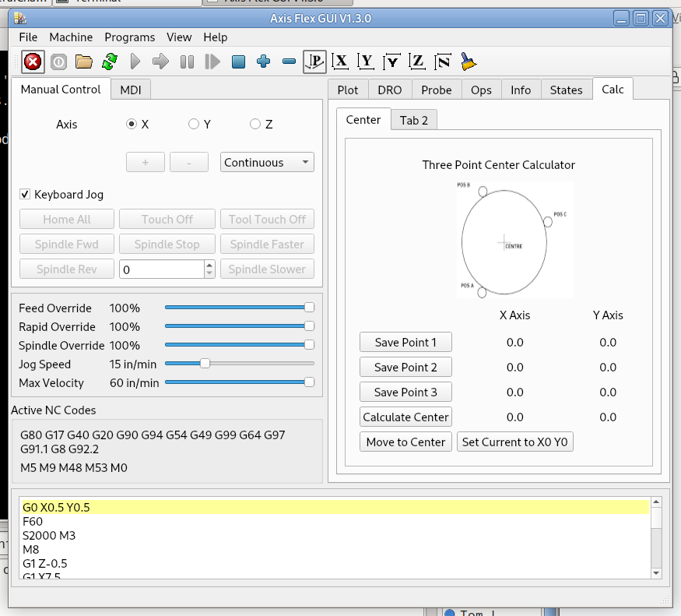Open the Continuous jog mode dropdown

pyautogui.click(x=267, y=163)
